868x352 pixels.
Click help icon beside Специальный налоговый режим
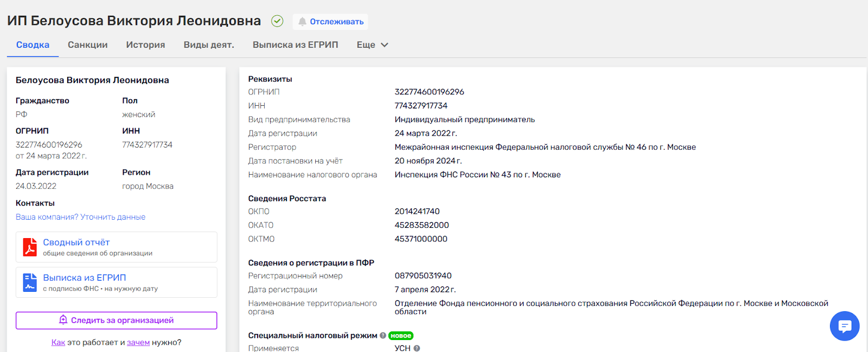383,336
